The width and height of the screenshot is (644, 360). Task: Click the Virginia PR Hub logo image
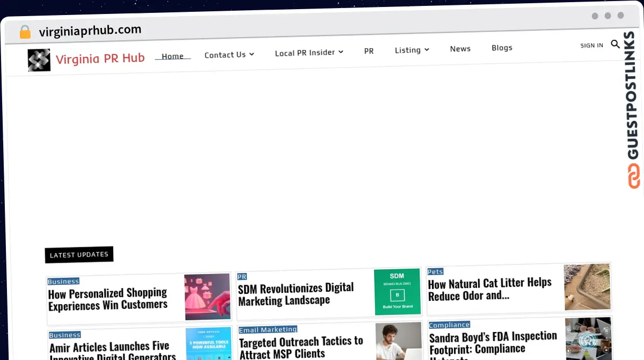click(39, 60)
